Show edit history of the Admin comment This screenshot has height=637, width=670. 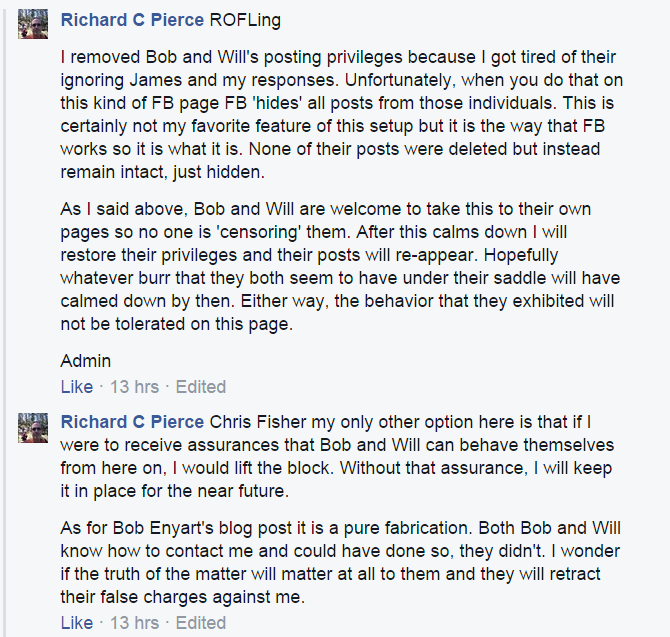201,387
